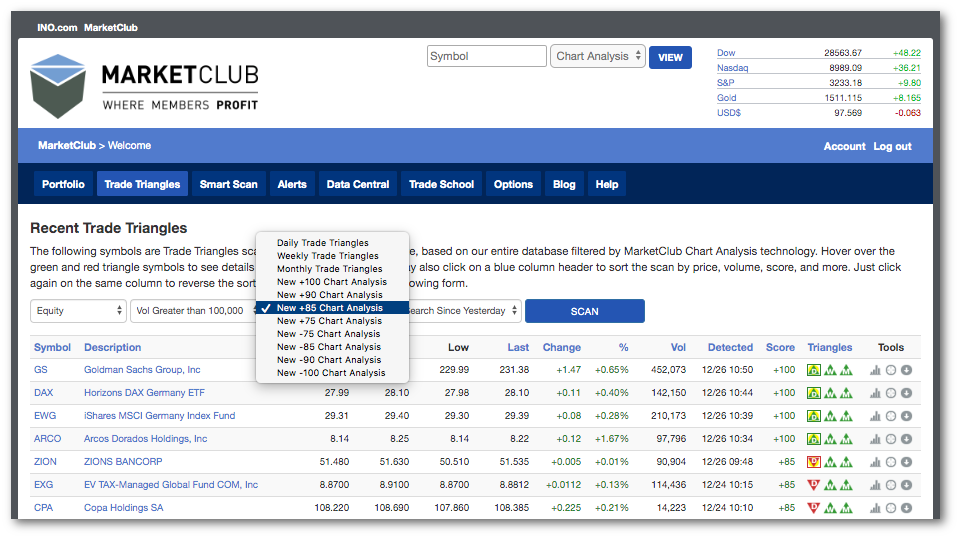959x538 pixels.
Task: Choose checked New +85 Chart Analysis option
Action: (333, 308)
